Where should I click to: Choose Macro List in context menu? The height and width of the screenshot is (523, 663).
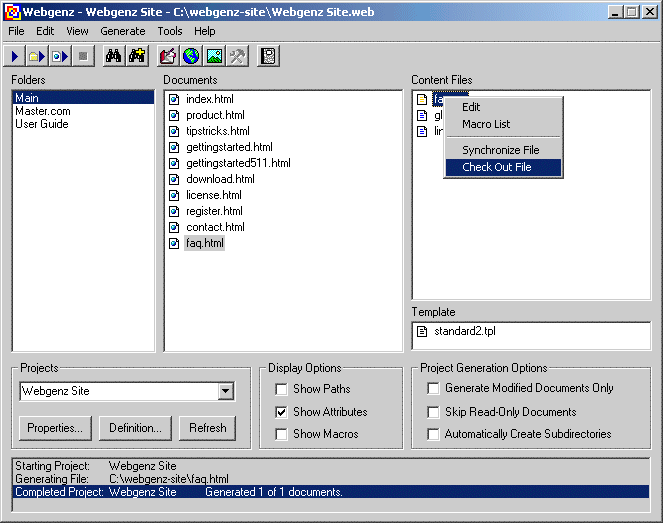(503, 124)
